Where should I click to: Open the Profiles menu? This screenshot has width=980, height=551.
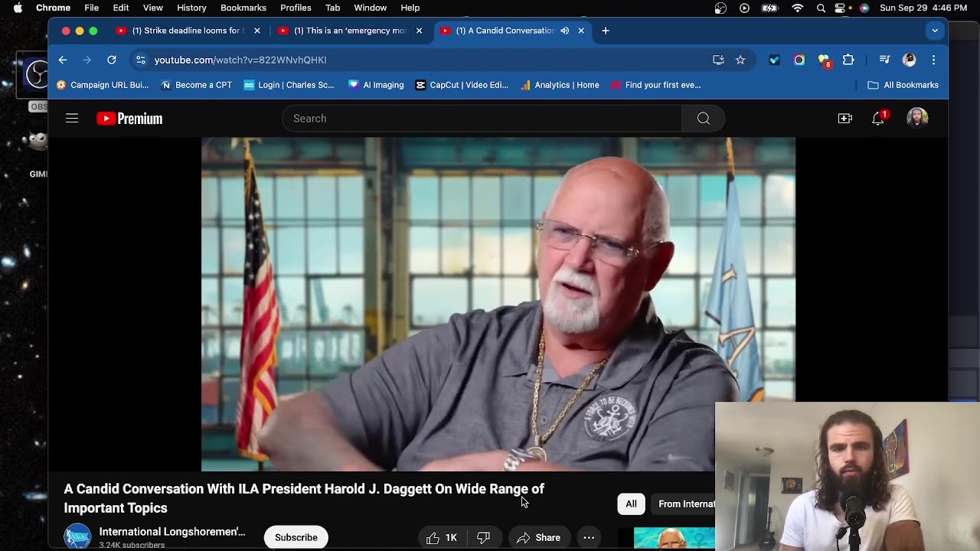(x=296, y=8)
